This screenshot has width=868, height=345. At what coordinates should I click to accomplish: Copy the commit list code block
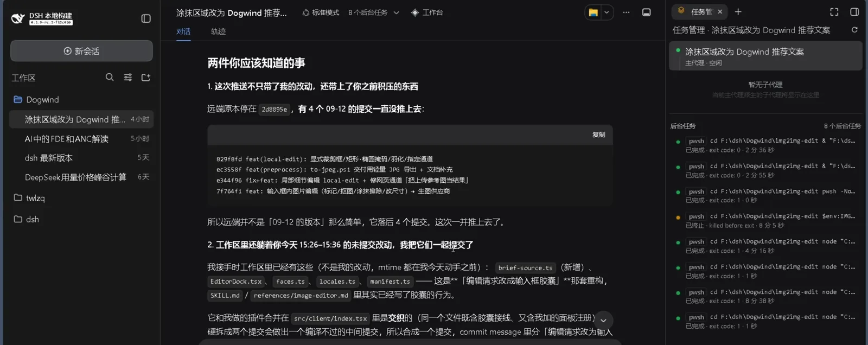(598, 135)
